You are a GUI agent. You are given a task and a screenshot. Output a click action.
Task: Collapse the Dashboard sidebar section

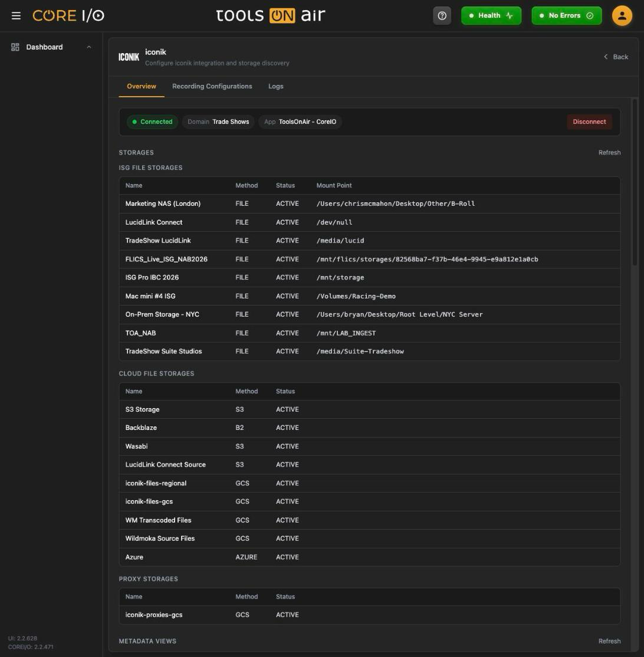click(89, 47)
